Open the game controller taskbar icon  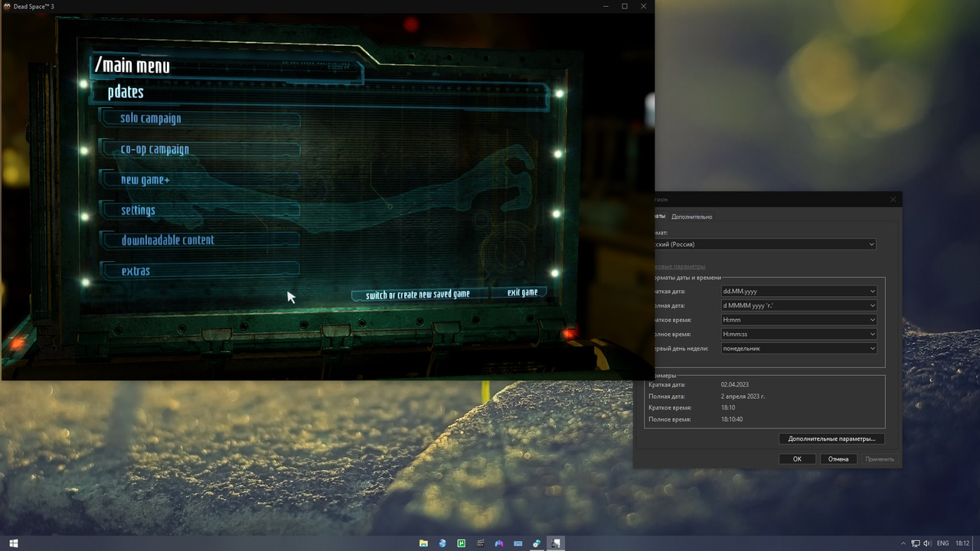coord(499,543)
